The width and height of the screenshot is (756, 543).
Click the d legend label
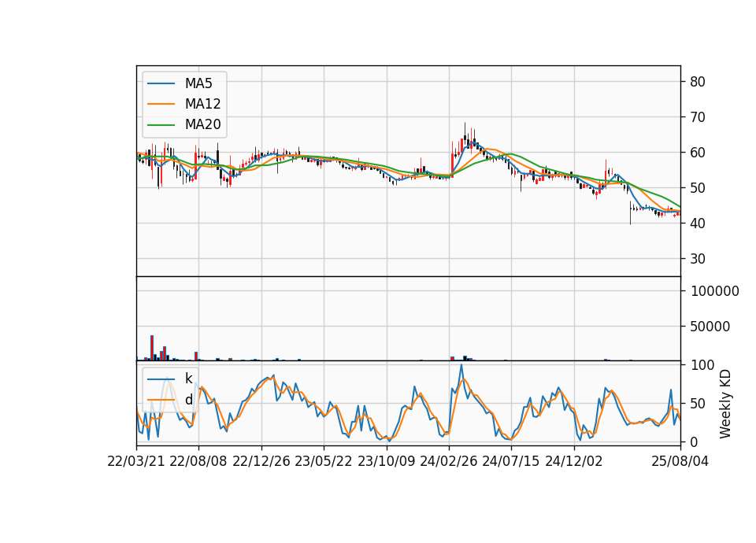pos(188,400)
